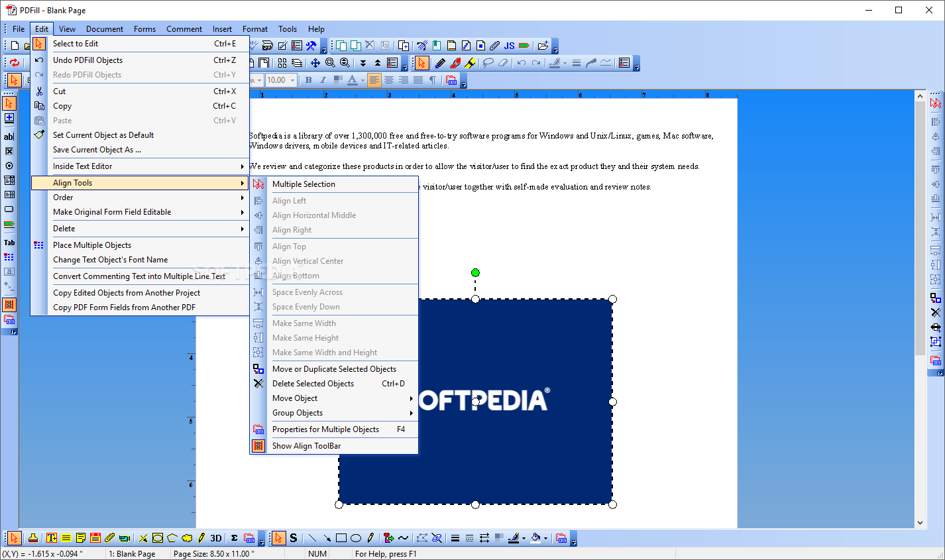Screen dimensions: 945x560
Task: Click the radio button field tool in left toolbar
Action: pyautogui.click(x=9, y=166)
